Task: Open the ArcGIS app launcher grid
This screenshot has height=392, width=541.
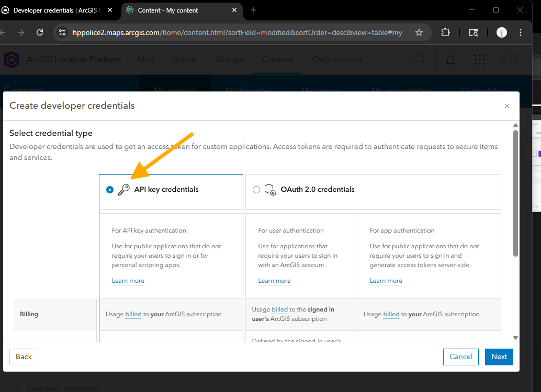Action: [x=480, y=60]
